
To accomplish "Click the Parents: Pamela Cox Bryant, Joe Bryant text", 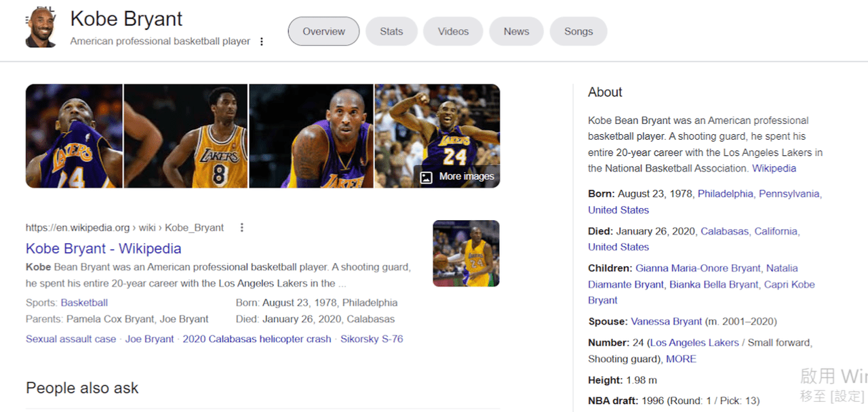I will (x=117, y=319).
